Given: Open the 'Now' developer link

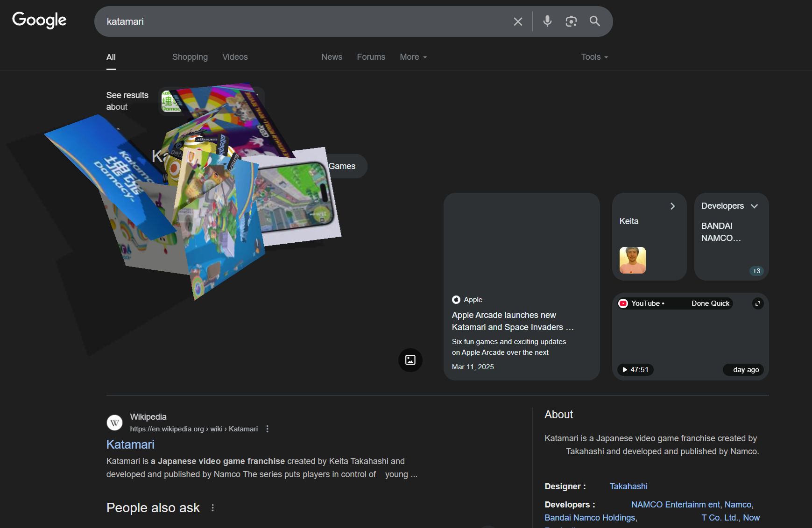Looking at the screenshot, I should tap(751, 518).
